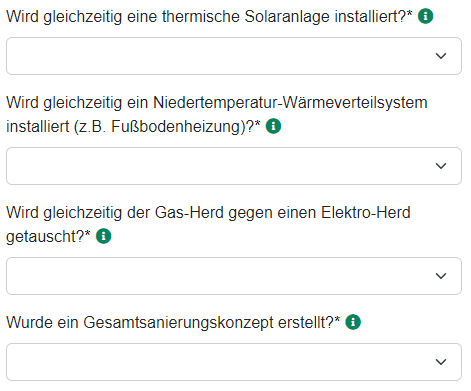Click label text 'Niedertemperatur-Wärmeverteilsystem'
This screenshot has width=471, height=391.
(290, 102)
